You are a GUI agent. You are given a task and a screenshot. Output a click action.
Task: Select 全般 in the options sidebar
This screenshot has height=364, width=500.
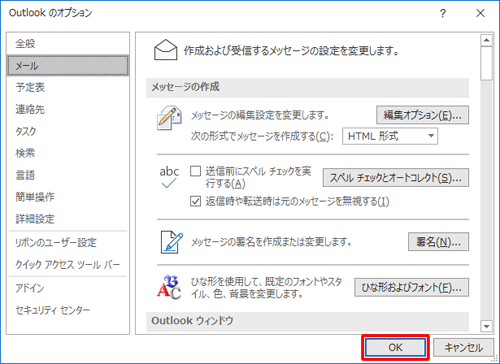coord(68,43)
